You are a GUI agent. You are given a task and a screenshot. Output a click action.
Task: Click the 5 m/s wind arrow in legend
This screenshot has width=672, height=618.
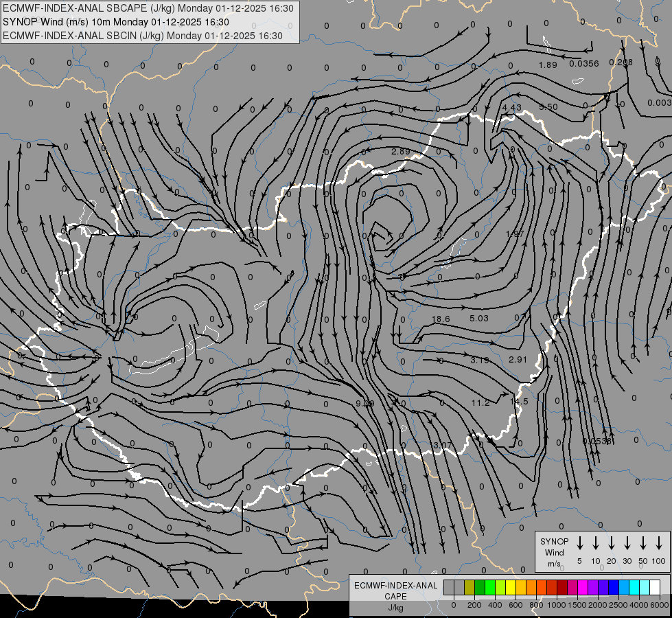coord(579,543)
